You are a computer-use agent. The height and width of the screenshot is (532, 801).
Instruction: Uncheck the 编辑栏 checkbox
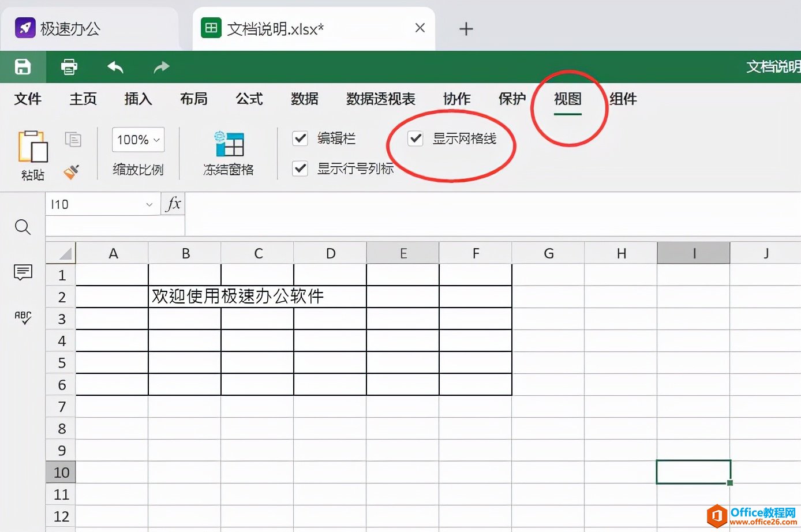(x=300, y=138)
